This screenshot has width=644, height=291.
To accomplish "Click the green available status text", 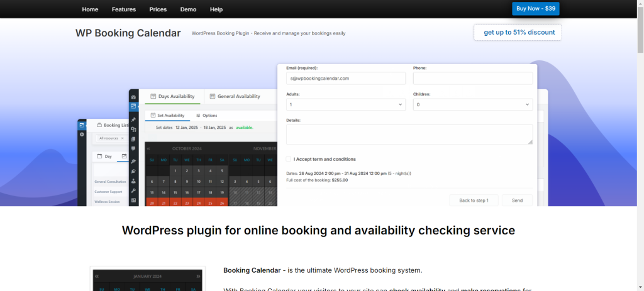I will point(244,128).
